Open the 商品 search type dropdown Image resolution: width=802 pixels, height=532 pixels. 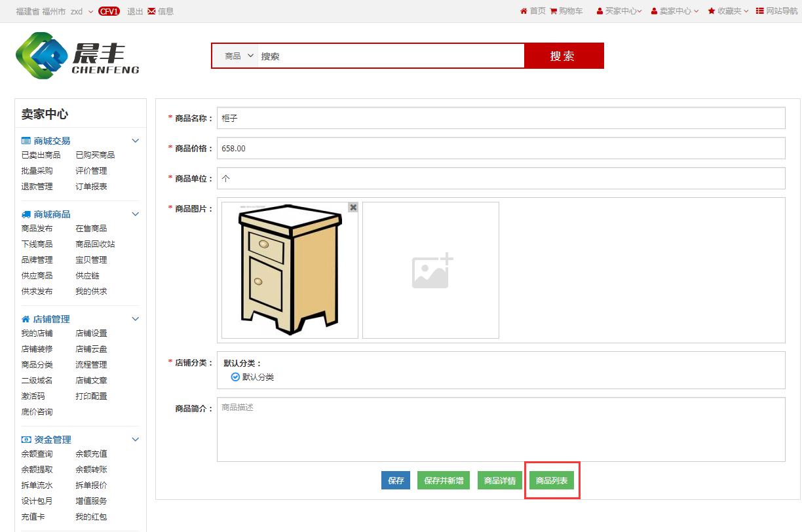tap(239, 56)
